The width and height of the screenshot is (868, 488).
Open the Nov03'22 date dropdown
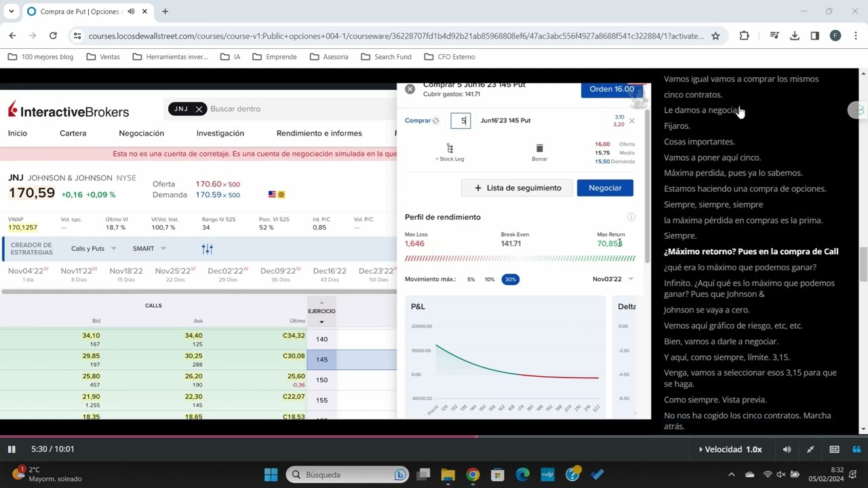[613, 279]
